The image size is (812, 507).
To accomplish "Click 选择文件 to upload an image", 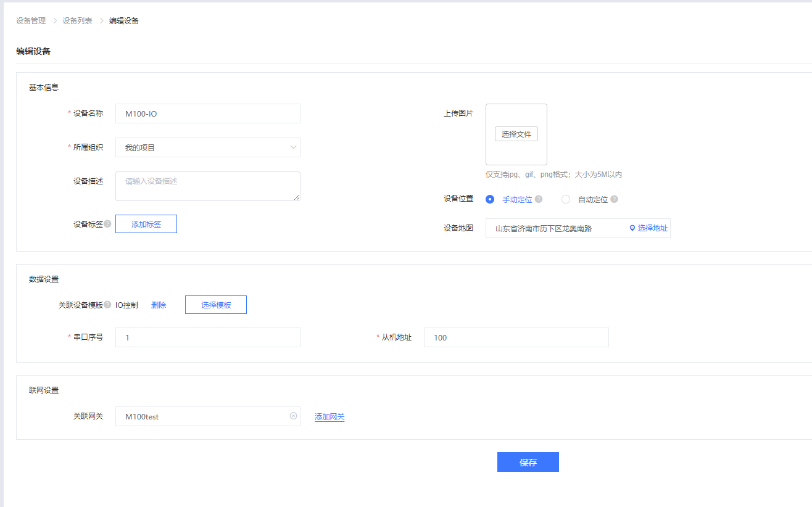I will click(x=516, y=134).
